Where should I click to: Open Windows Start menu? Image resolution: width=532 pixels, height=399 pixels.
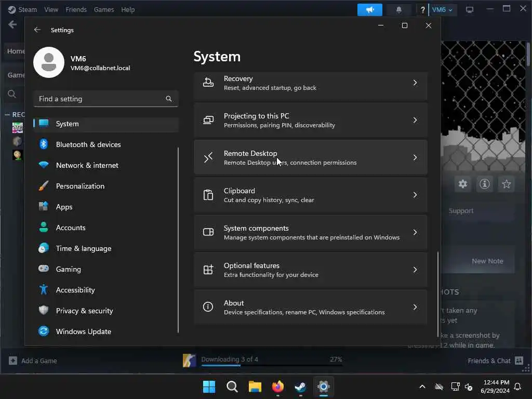pos(209,387)
